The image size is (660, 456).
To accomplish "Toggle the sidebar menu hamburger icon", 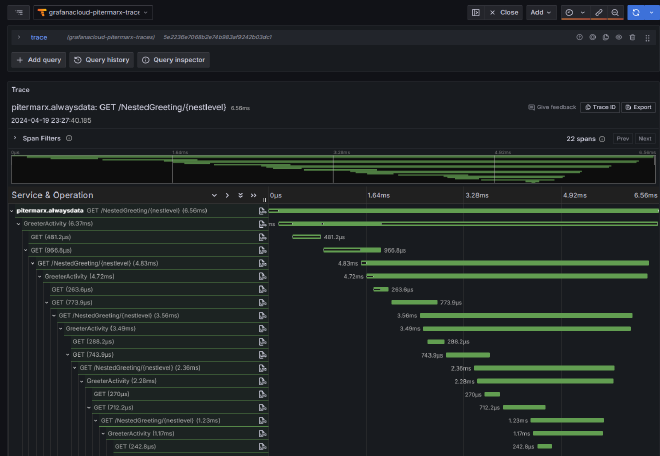I will tap(20, 12).
